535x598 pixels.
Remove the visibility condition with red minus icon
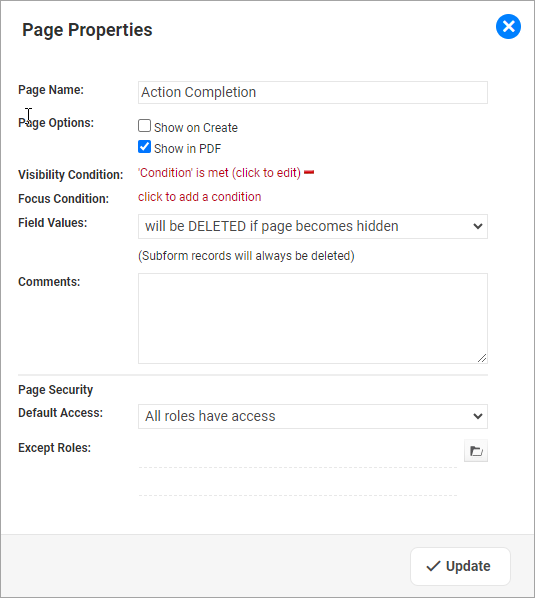click(309, 173)
